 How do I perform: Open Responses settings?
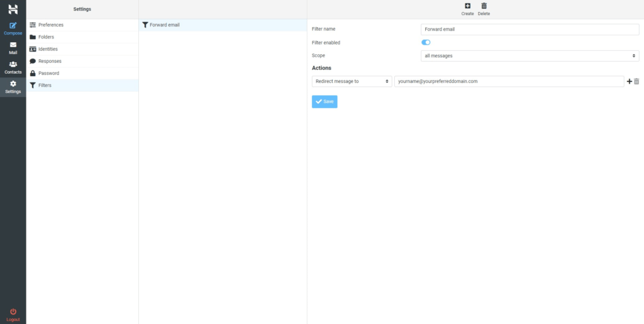(82, 61)
